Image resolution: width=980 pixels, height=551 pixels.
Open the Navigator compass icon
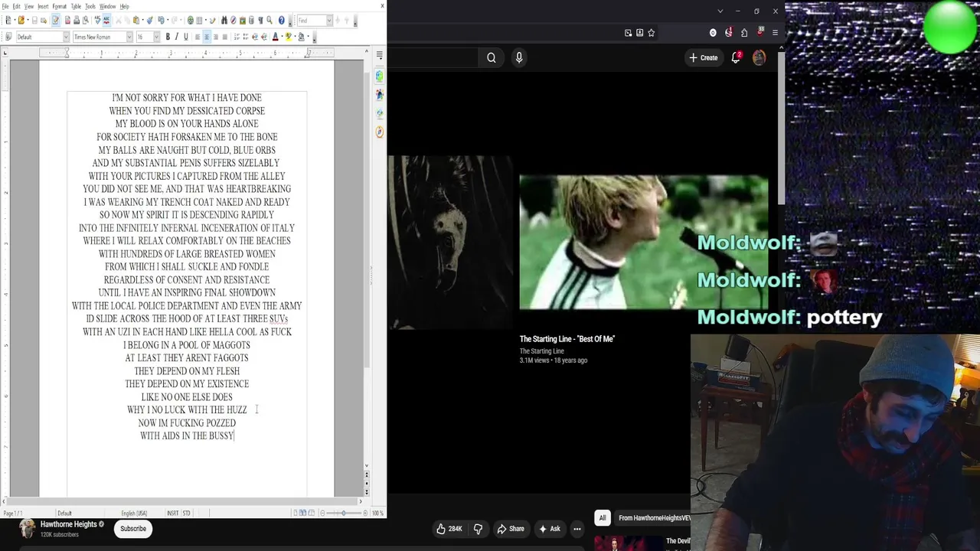[x=234, y=21]
